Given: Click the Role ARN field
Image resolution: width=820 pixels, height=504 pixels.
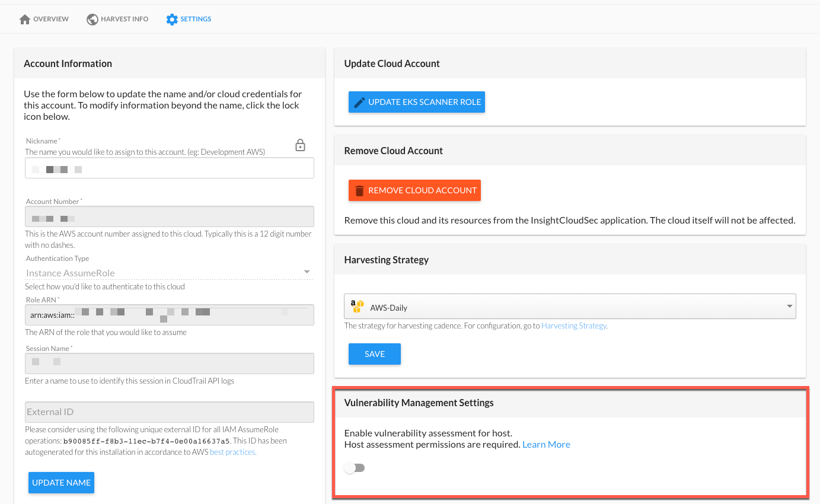Looking at the screenshot, I should coord(170,315).
